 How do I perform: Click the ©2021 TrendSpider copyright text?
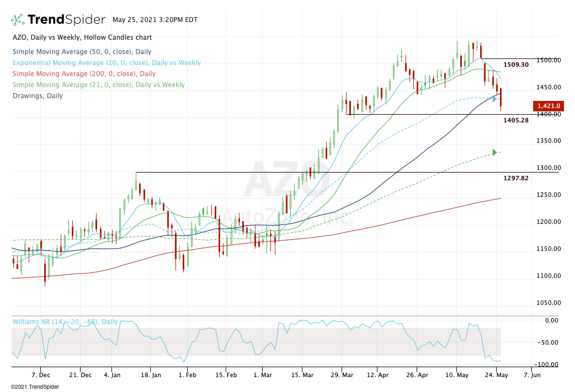[34, 386]
